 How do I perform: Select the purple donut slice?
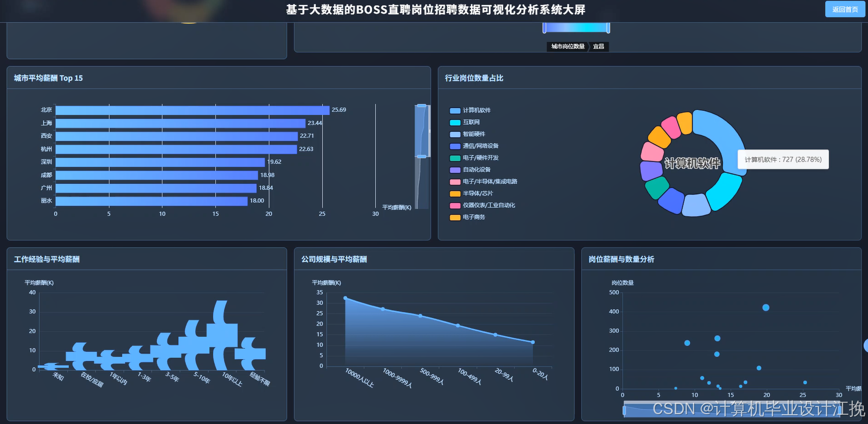pos(651,171)
